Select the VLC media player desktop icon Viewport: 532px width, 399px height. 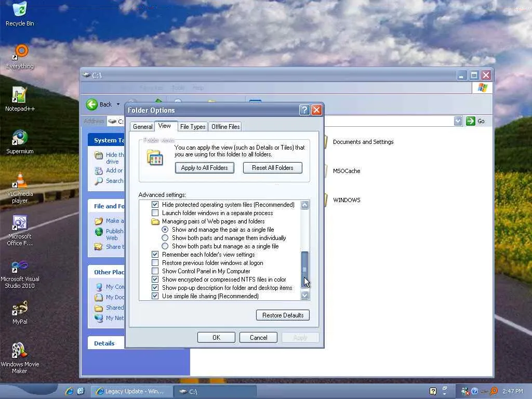(x=20, y=188)
